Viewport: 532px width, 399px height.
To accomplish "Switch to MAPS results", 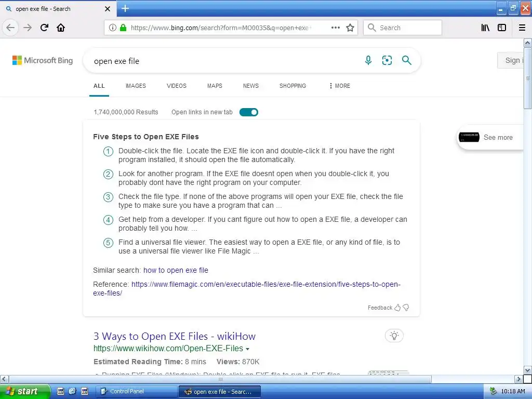I will [x=215, y=86].
